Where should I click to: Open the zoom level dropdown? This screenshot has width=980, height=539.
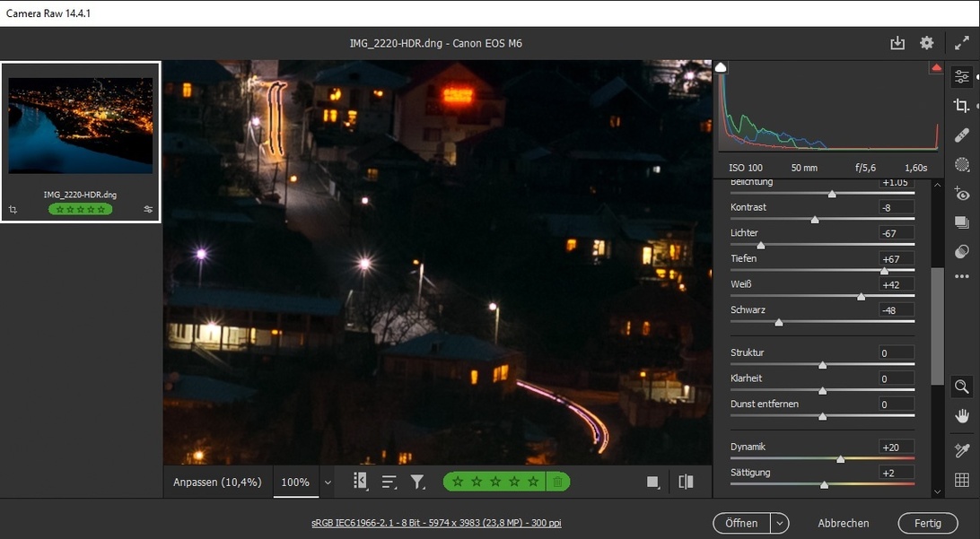point(328,482)
